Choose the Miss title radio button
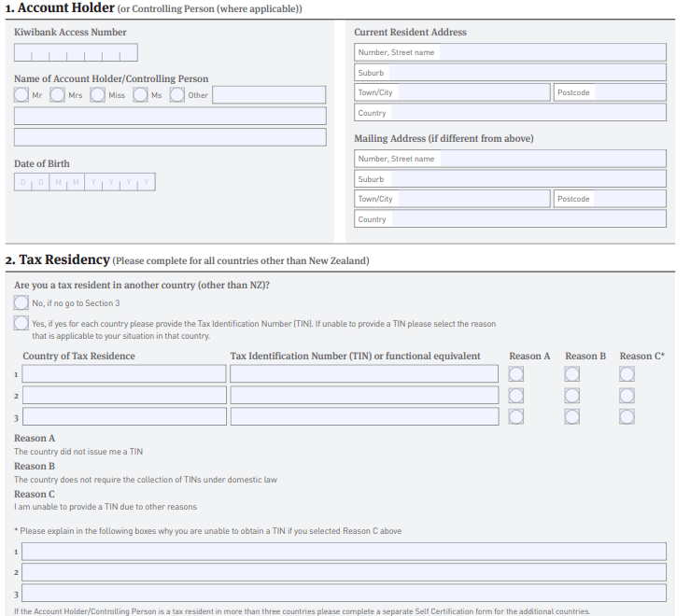Viewport: 690px width, 616px height. [98, 94]
